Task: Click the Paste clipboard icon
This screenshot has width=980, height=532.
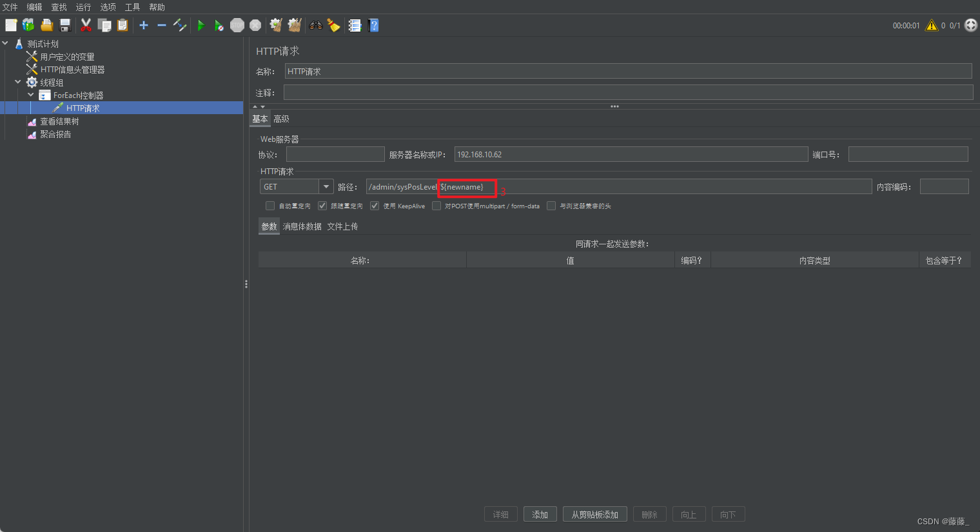Action: pos(122,25)
